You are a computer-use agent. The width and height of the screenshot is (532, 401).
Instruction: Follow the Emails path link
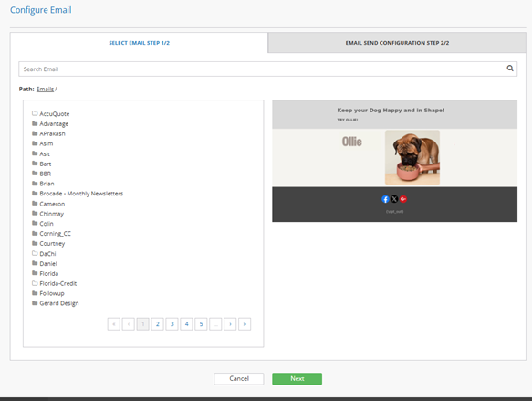click(45, 89)
